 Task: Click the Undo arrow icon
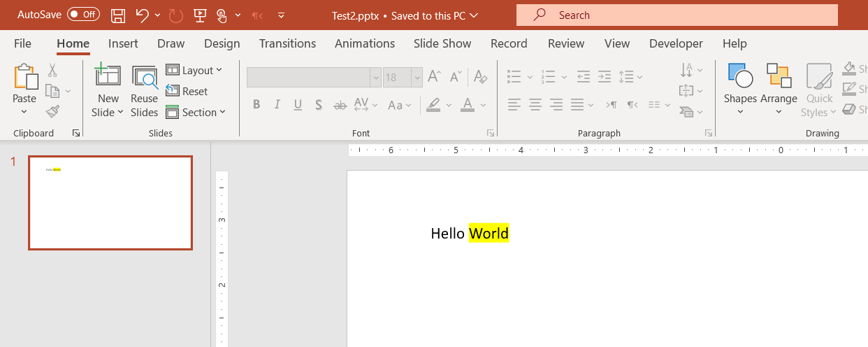point(143,15)
